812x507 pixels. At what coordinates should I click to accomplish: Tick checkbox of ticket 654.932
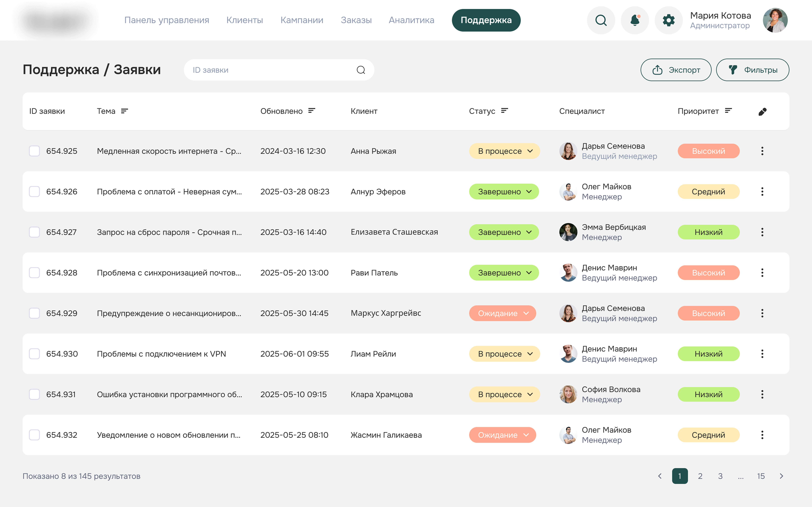tap(34, 435)
